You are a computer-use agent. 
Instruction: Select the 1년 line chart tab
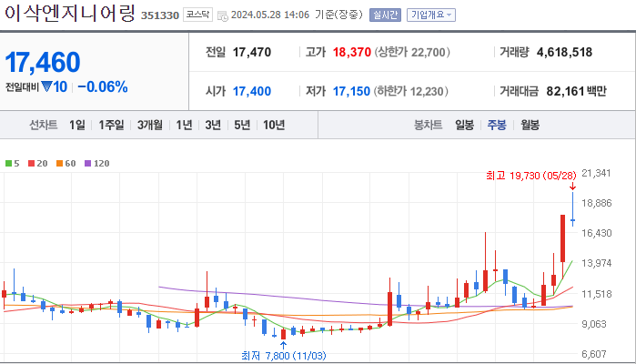coord(184,125)
